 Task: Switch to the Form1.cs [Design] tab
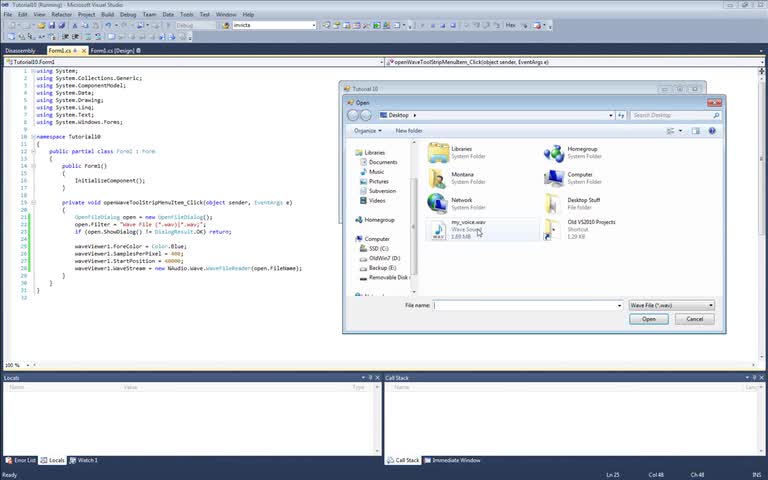pyautogui.click(x=112, y=50)
